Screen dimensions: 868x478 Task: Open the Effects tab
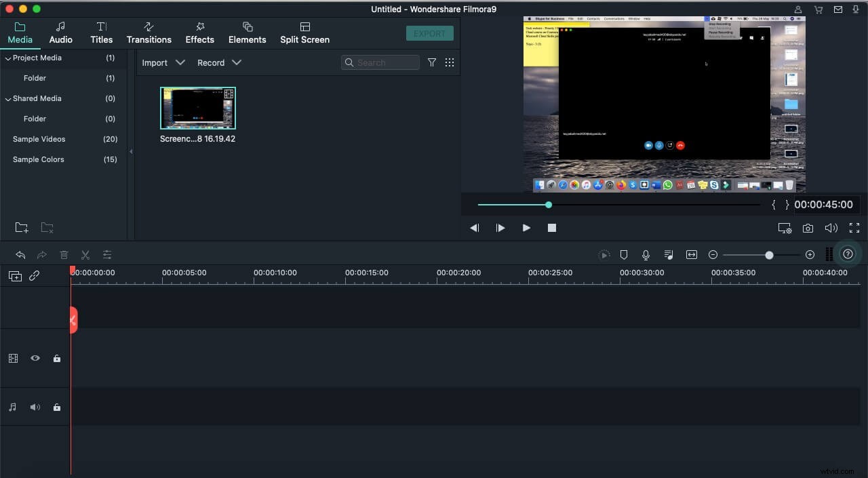pyautogui.click(x=200, y=33)
